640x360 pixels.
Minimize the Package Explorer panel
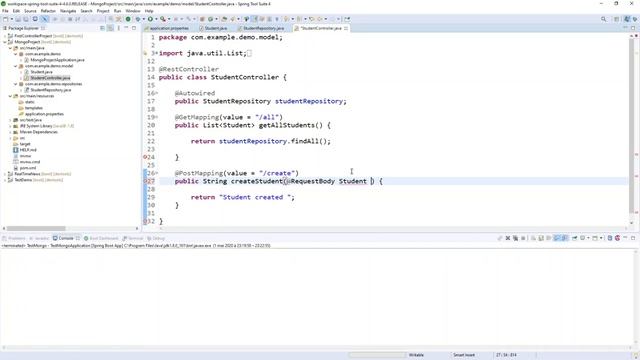(126, 28)
